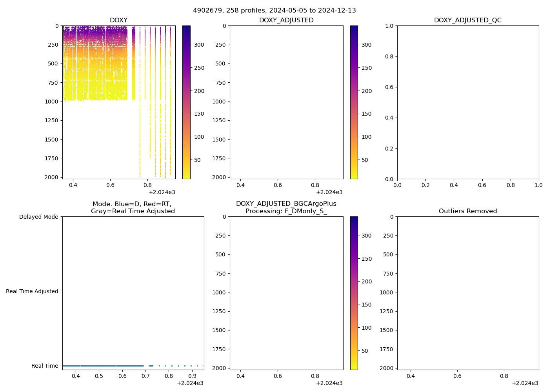Viewport: 549px width, 392px height.
Task: Click the figure title with float ID 4902679
Action: pyautogui.click(x=274, y=11)
